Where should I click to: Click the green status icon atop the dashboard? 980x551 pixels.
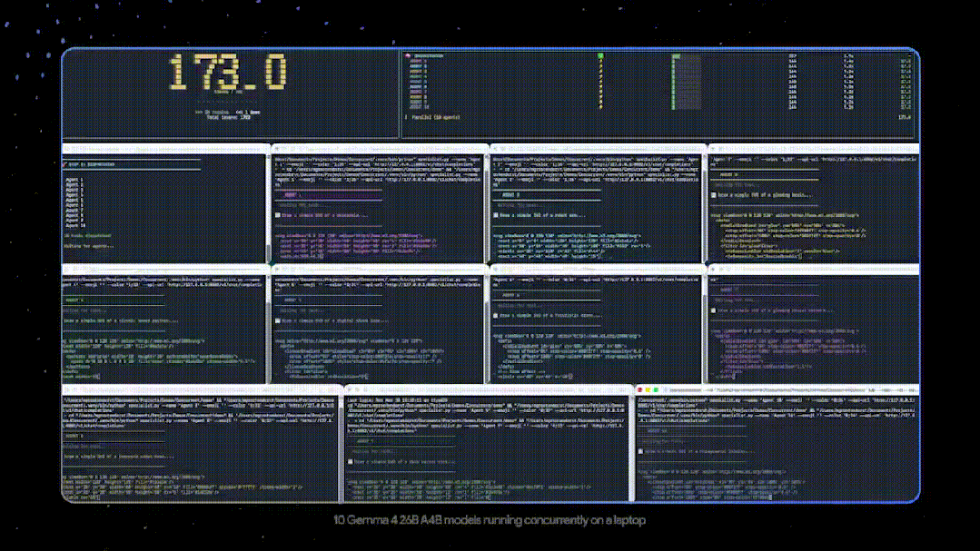coord(600,55)
